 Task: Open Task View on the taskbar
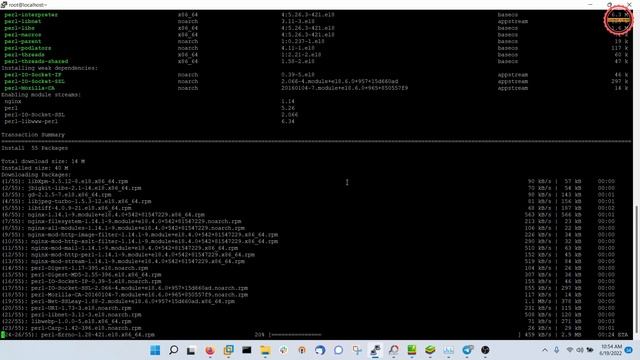(191, 350)
